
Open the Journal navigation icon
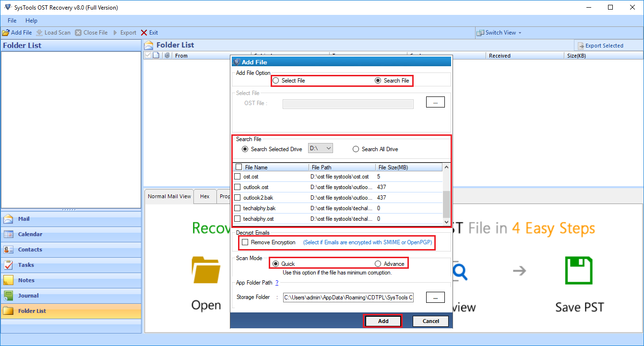pyautogui.click(x=9, y=296)
